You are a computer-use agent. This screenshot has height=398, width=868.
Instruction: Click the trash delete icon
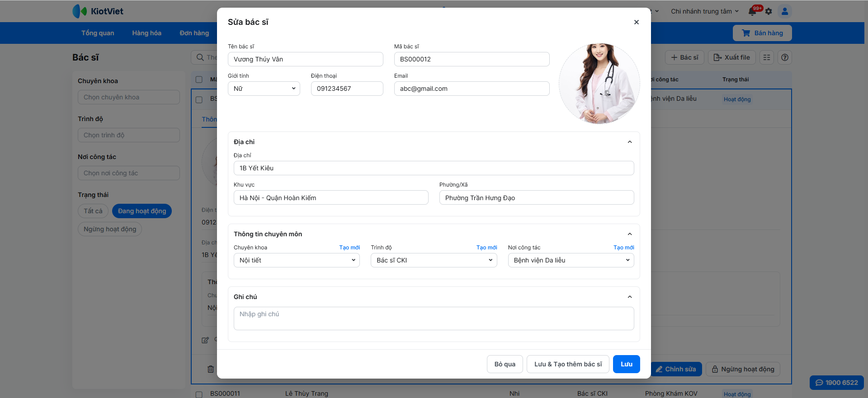(211, 369)
